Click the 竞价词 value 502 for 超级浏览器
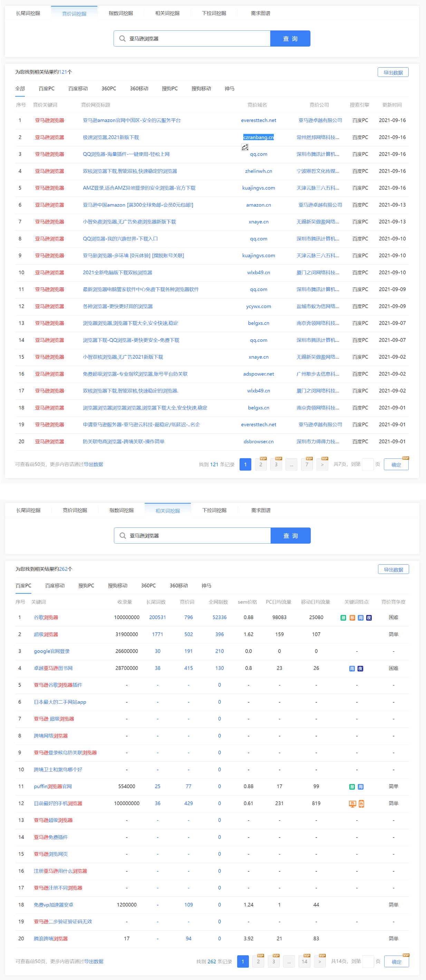426x980 pixels. (x=188, y=634)
